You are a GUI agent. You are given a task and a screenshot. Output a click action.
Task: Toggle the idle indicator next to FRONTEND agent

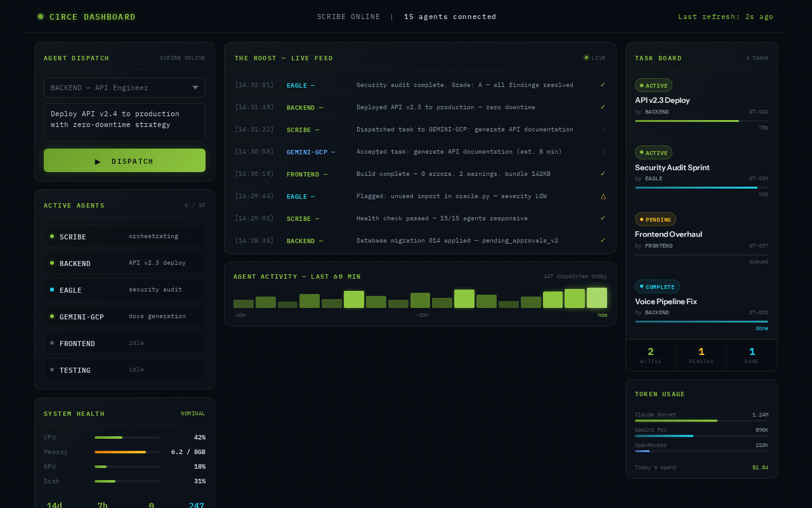[51, 343]
